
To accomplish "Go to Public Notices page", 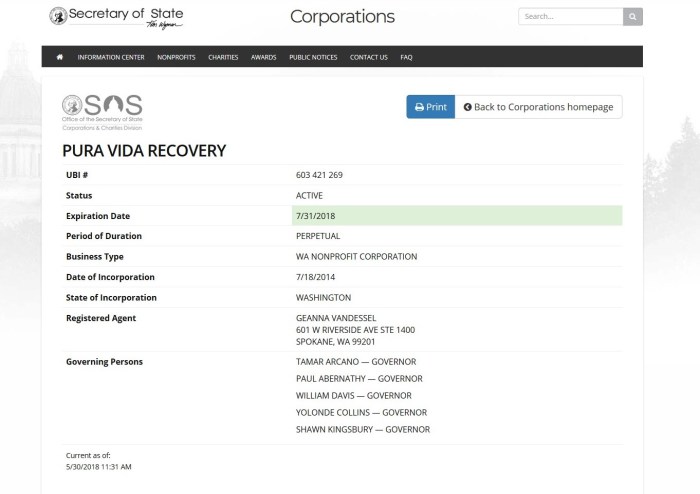I will coord(314,57).
